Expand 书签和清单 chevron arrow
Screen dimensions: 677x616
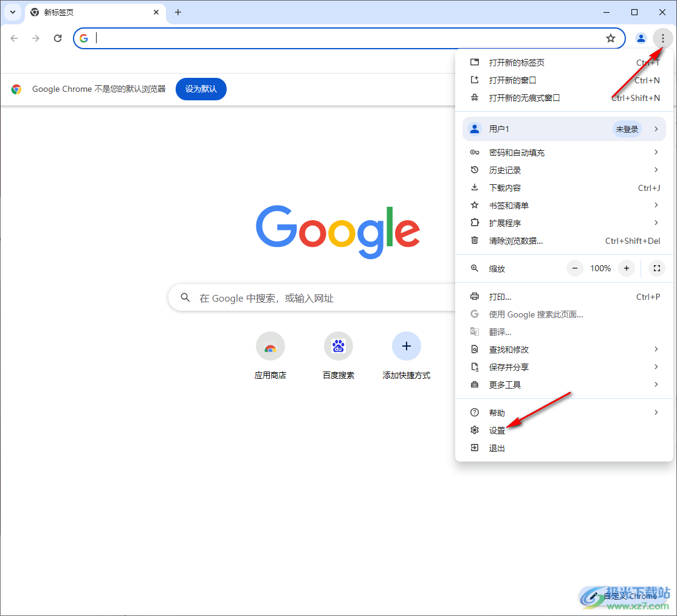656,205
